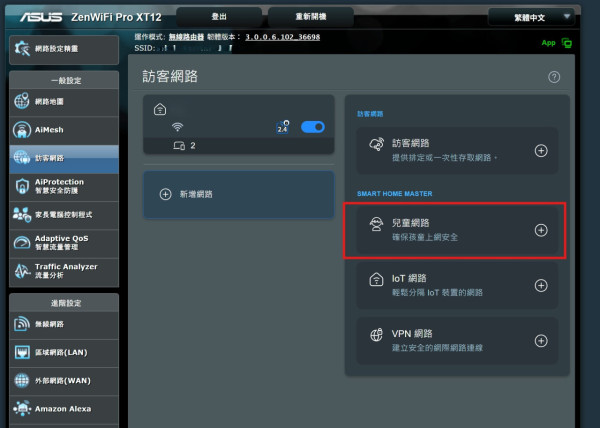Screen dimensions: 600x428
Task: Click the plus icon for guest network
Action: coord(541,151)
